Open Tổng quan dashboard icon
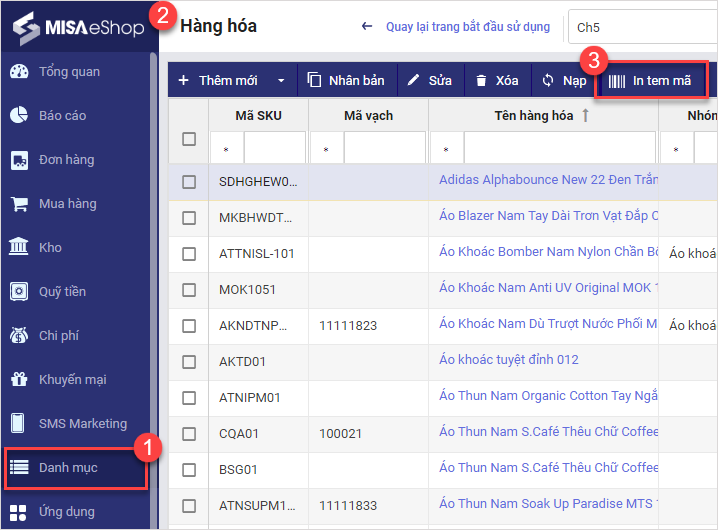 (x=19, y=71)
